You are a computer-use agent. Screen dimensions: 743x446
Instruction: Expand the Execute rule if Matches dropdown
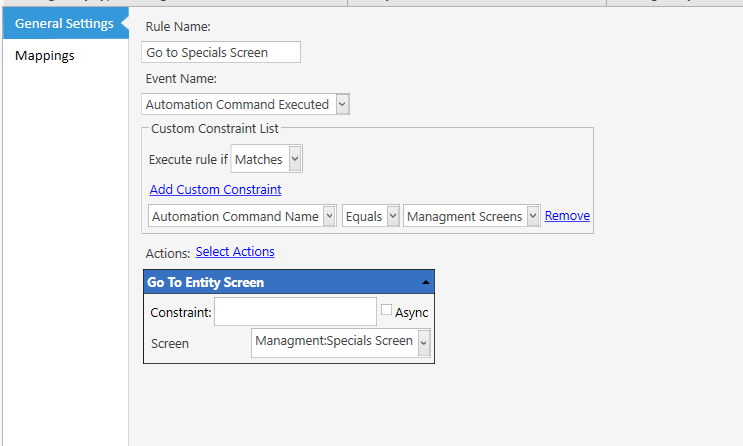(x=295, y=159)
